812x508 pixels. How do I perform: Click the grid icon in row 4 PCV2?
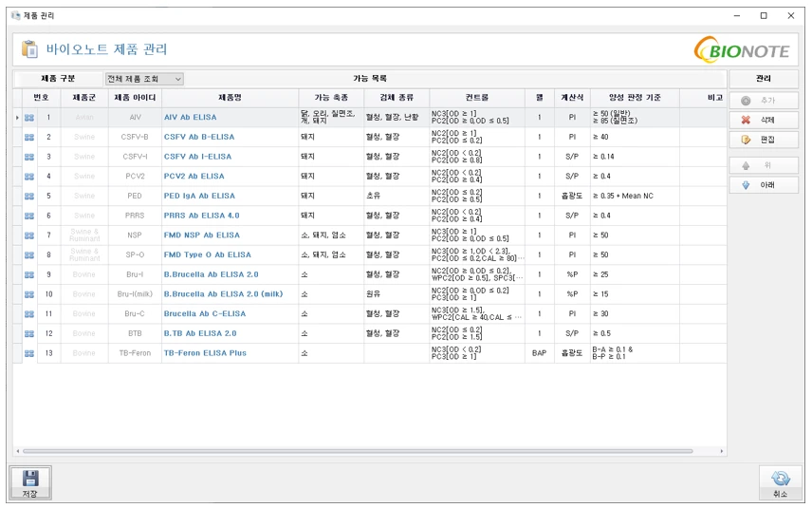pyautogui.click(x=29, y=177)
